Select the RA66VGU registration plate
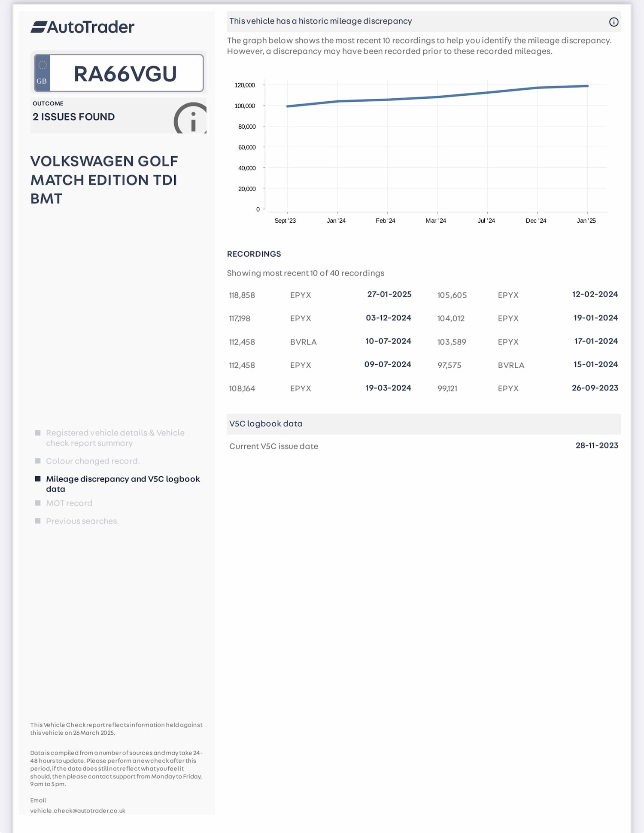Image resolution: width=644 pixels, height=833 pixels. pos(125,73)
